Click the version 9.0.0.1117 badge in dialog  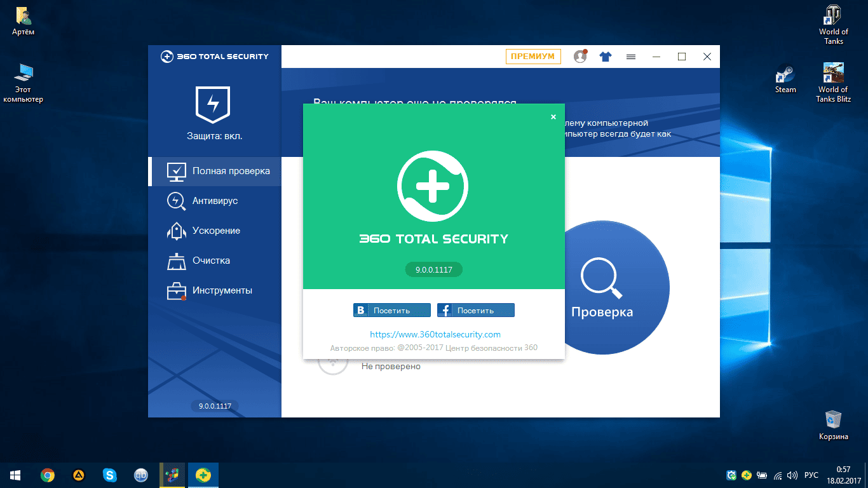[434, 270]
